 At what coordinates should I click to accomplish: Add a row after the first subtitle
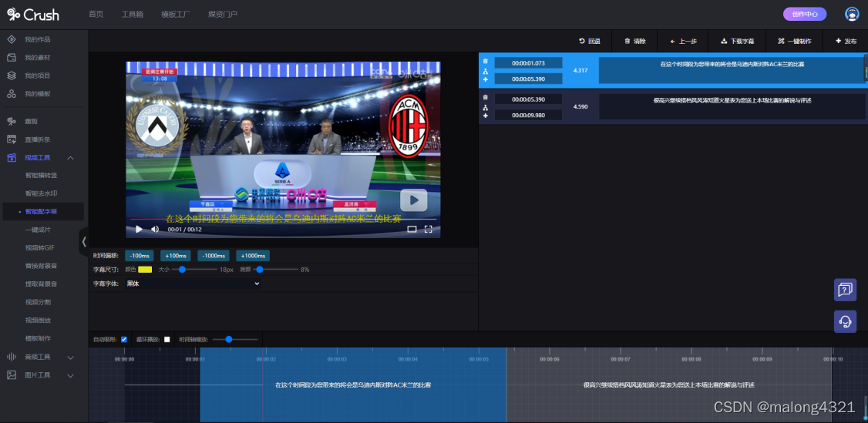[x=486, y=79]
